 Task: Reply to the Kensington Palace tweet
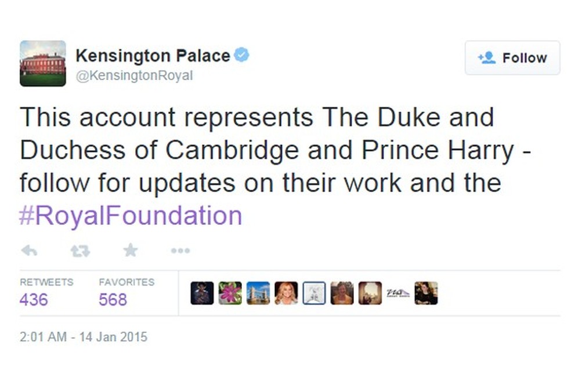[29, 250]
